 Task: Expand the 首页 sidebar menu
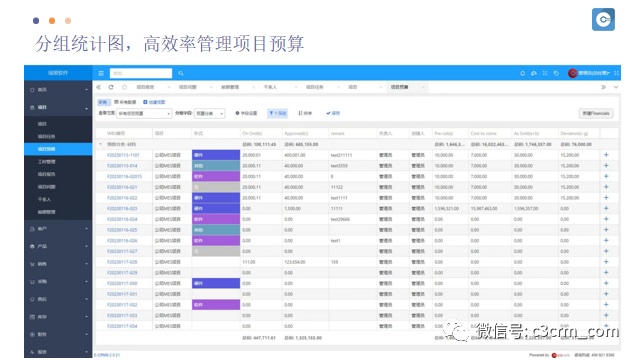[x=58, y=89]
